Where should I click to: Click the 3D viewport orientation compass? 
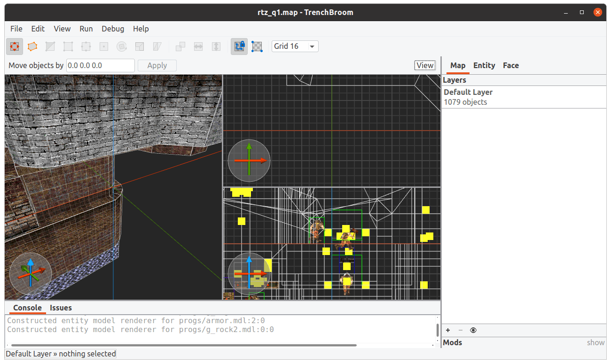[30, 274]
